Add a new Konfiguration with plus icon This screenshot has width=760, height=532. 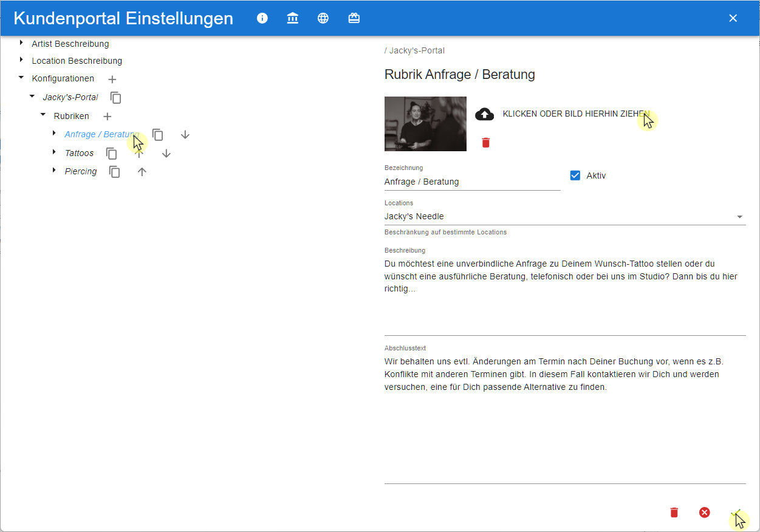click(112, 79)
